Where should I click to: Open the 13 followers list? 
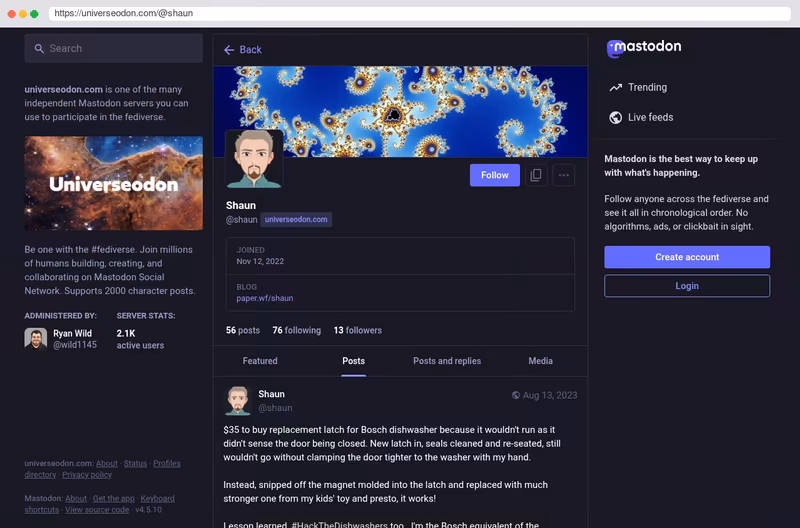click(357, 330)
